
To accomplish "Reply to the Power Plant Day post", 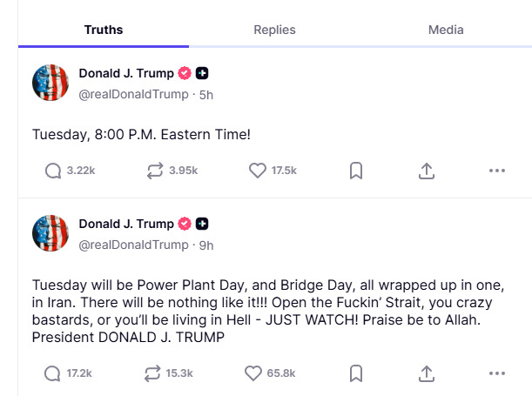I will point(53,373).
